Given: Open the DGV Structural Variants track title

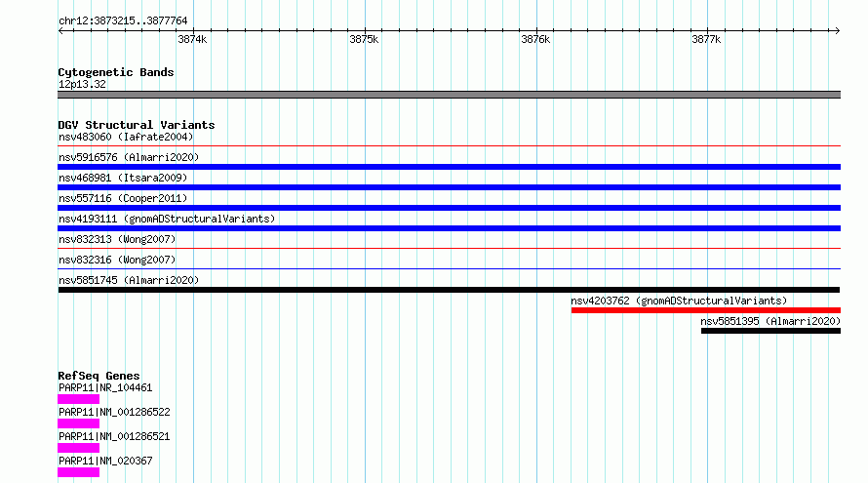Looking at the screenshot, I should tap(137, 125).
